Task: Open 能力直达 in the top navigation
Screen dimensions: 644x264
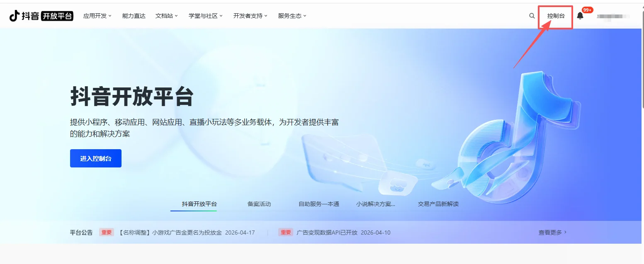Action: (x=134, y=16)
